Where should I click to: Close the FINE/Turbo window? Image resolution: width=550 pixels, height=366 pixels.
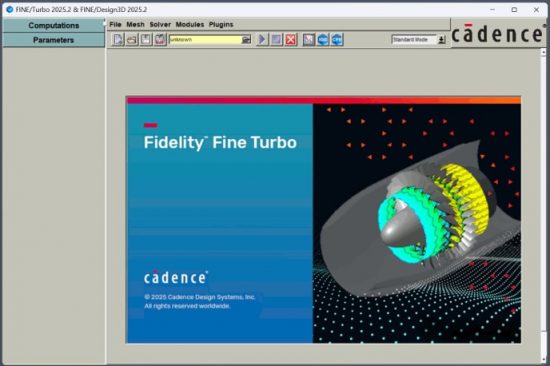[x=536, y=9]
